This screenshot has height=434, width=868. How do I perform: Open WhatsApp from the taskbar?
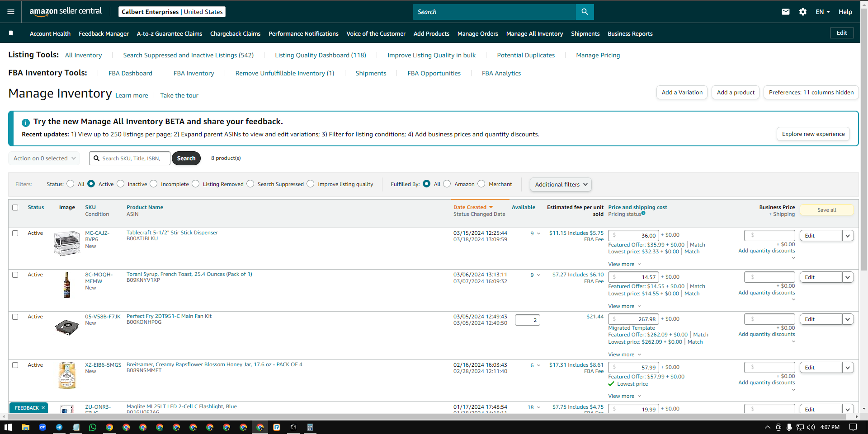pos(93,427)
